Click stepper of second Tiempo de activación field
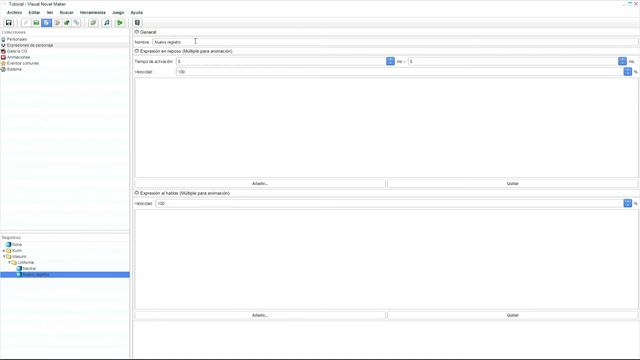640x360 pixels. coord(622,61)
